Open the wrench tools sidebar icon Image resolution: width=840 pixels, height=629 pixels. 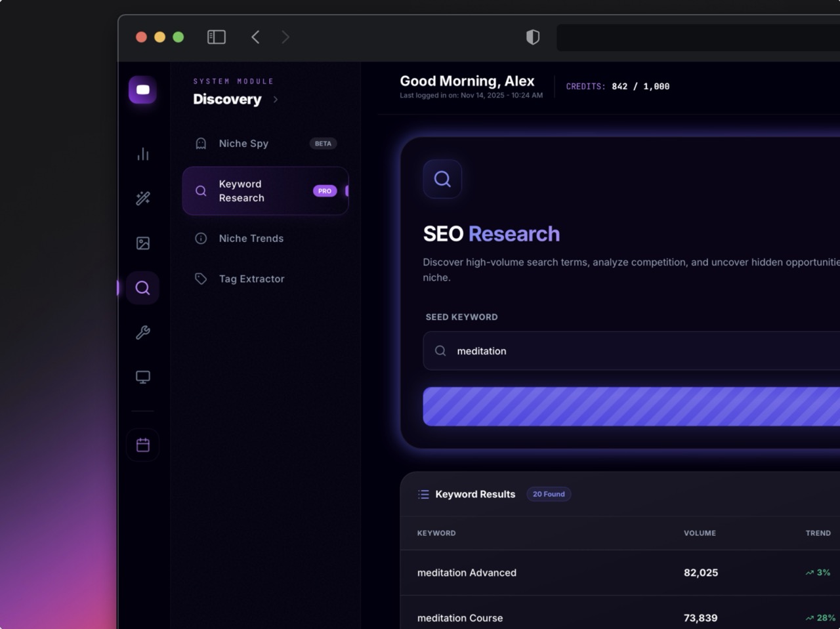point(142,333)
